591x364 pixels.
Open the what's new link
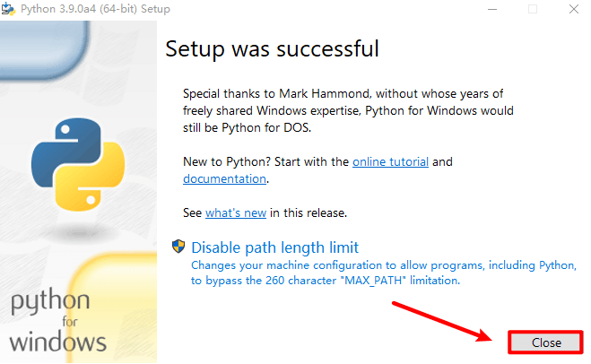(x=236, y=212)
